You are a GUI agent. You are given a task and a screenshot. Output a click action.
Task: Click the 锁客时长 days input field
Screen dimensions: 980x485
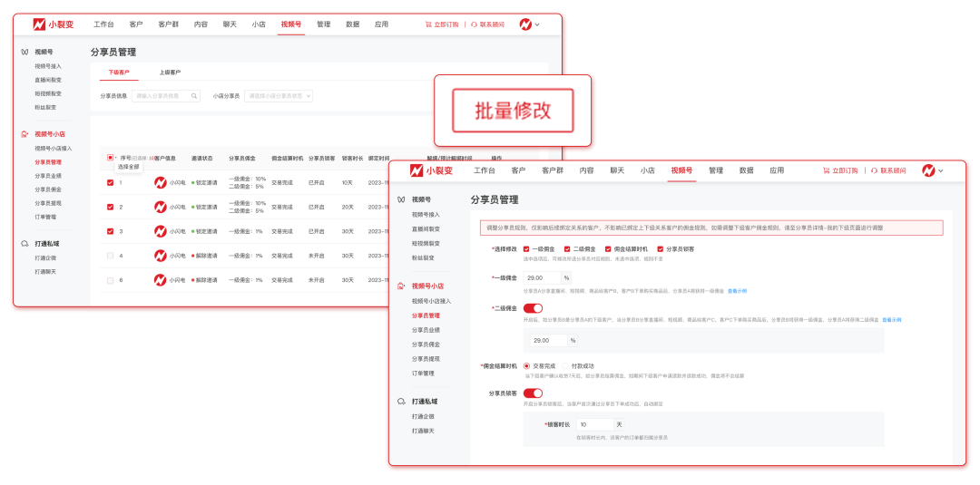click(595, 424)
